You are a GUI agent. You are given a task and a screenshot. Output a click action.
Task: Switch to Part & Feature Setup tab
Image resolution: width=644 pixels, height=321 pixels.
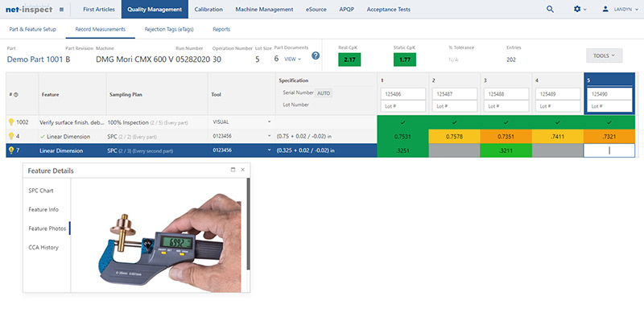32,29
